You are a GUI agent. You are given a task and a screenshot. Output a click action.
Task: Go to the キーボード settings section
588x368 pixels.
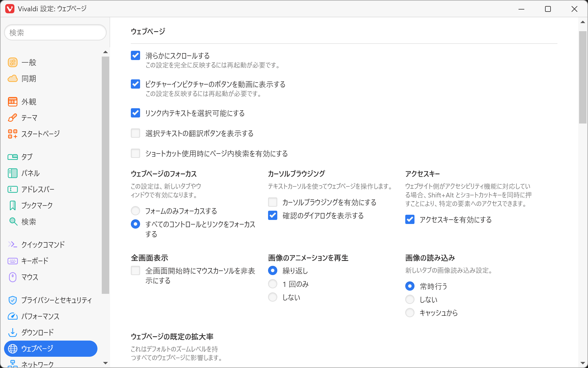pyautogui.click(x=35, y=261)
